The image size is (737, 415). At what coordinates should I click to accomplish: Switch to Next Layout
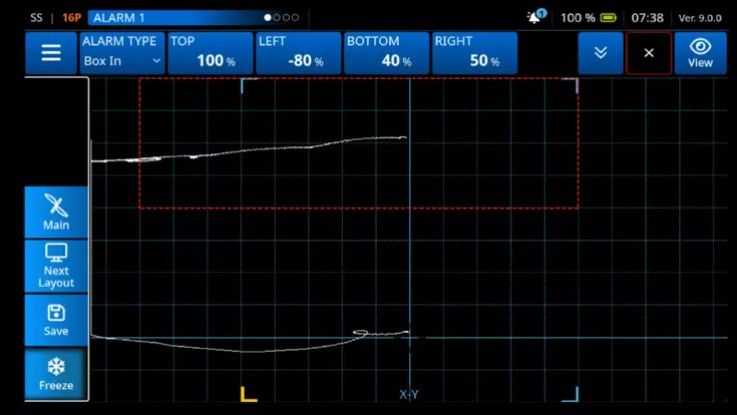point(56,266)
